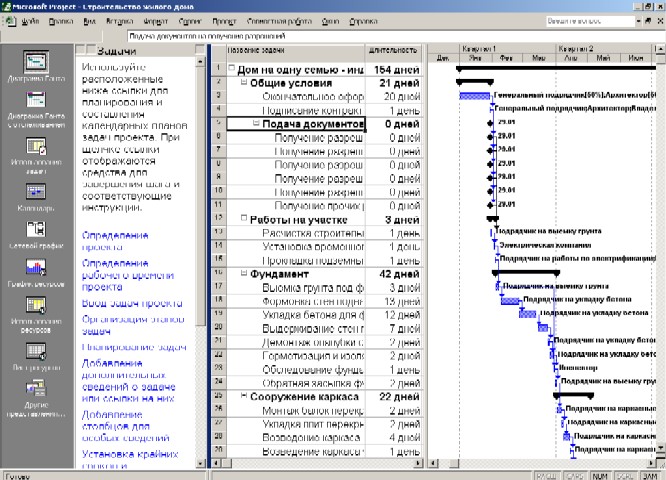Click the Квартал 1 timescale header
The image size is (666, 480).
point(508,48)
